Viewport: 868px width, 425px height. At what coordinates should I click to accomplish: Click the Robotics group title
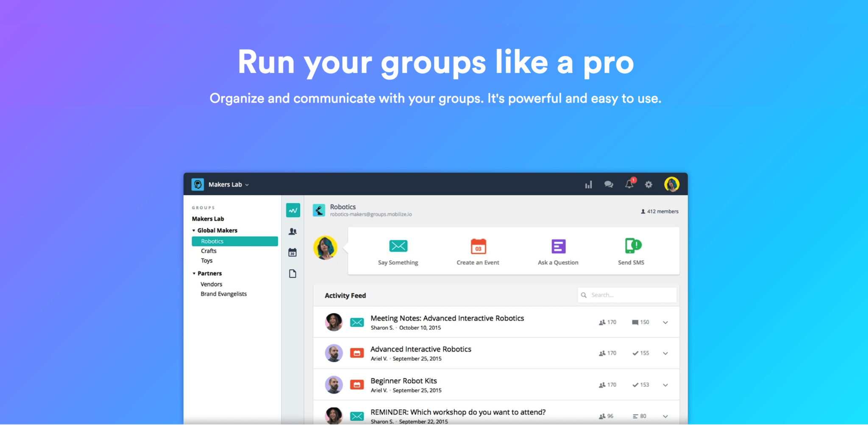(x=343, y=207)
